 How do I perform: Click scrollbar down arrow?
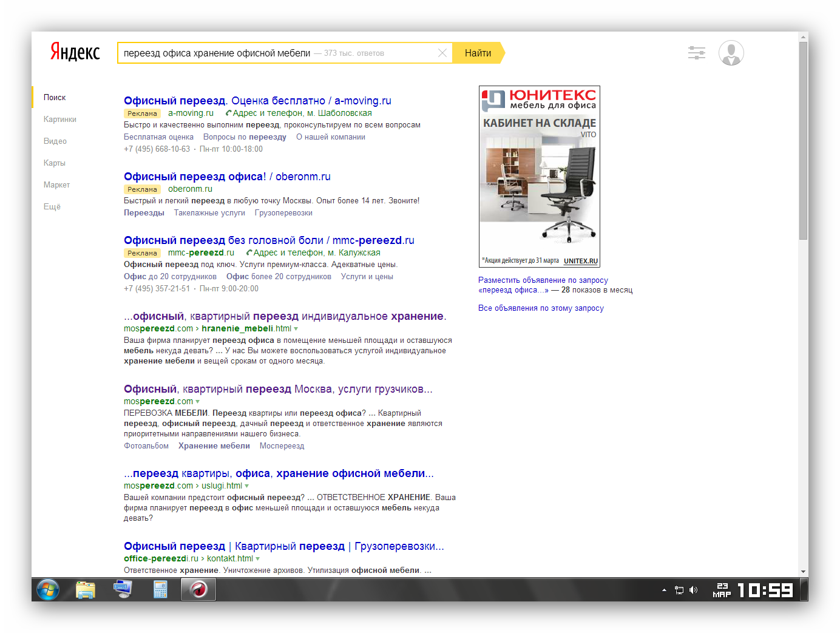click(x=804, y=572)
